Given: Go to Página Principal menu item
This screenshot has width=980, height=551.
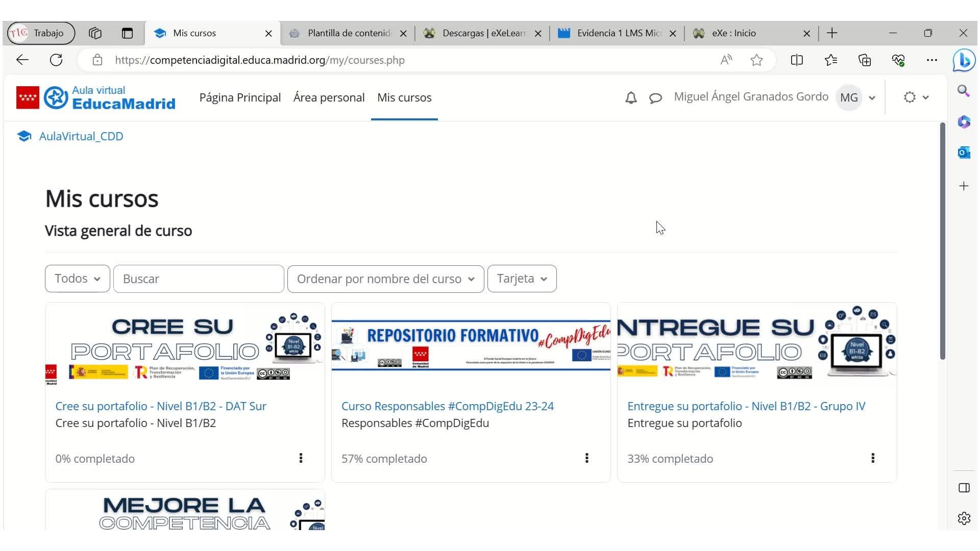Looking at the screenshot, I should [x=240, y=97].
